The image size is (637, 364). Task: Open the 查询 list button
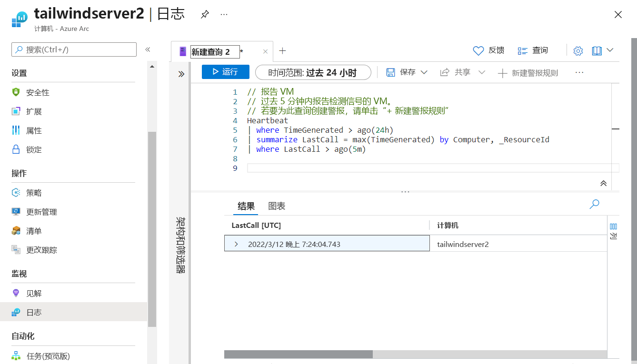tap(533, 50)
